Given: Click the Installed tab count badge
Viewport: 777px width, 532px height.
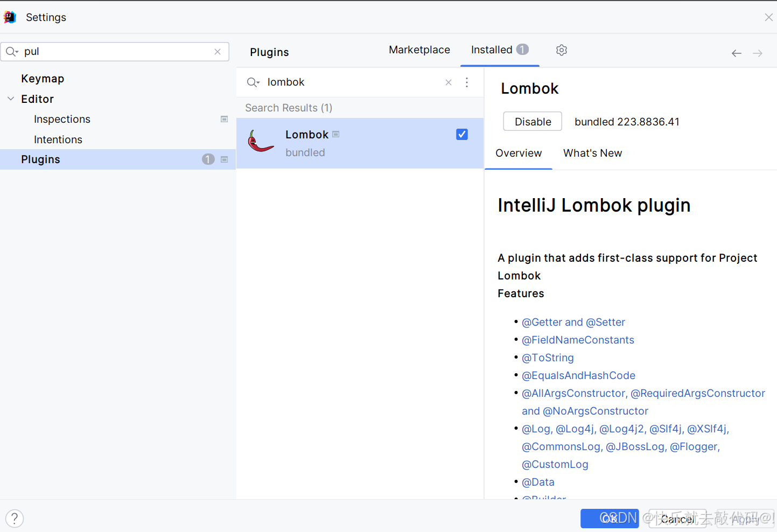Looking at the screenshot, I should pos(523,50).
